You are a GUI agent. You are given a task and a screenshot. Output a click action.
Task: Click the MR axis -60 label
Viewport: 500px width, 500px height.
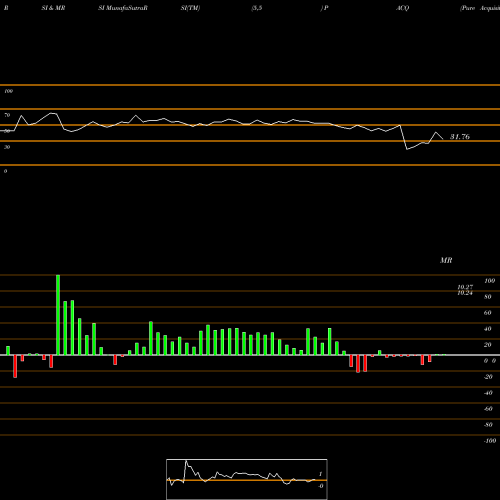click(488, 409)
